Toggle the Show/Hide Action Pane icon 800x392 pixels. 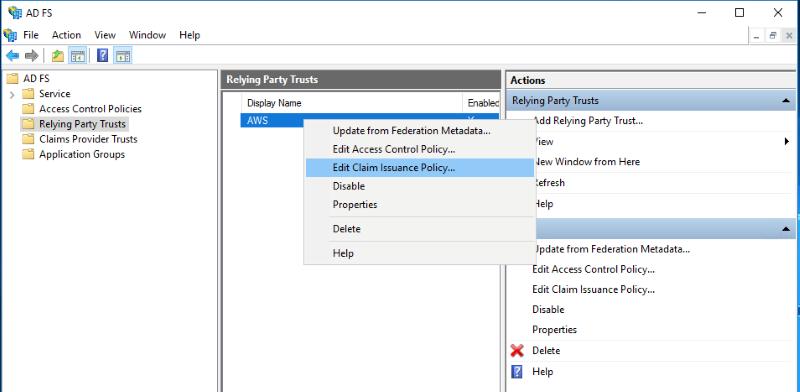(x=123, y=56)
